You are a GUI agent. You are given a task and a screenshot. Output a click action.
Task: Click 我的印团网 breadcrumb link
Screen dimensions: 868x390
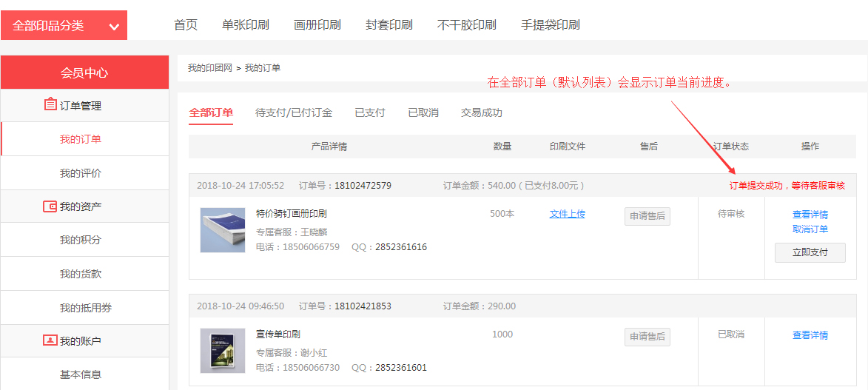click(209, 68)
